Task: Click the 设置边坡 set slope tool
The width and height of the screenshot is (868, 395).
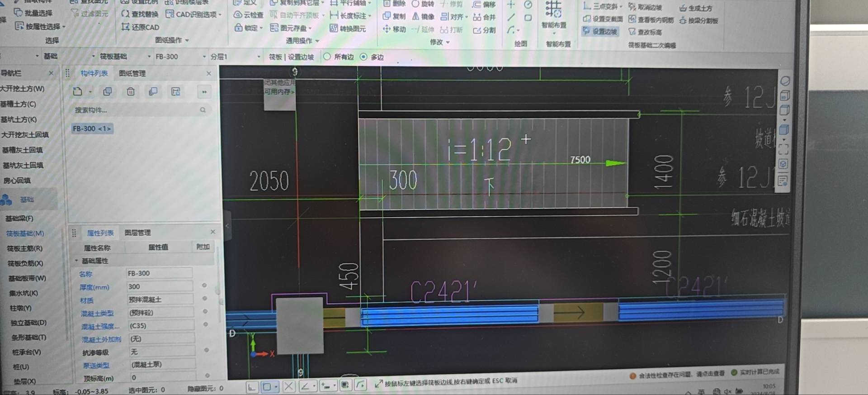Action: pyautogui.click(x=600, y=31)
